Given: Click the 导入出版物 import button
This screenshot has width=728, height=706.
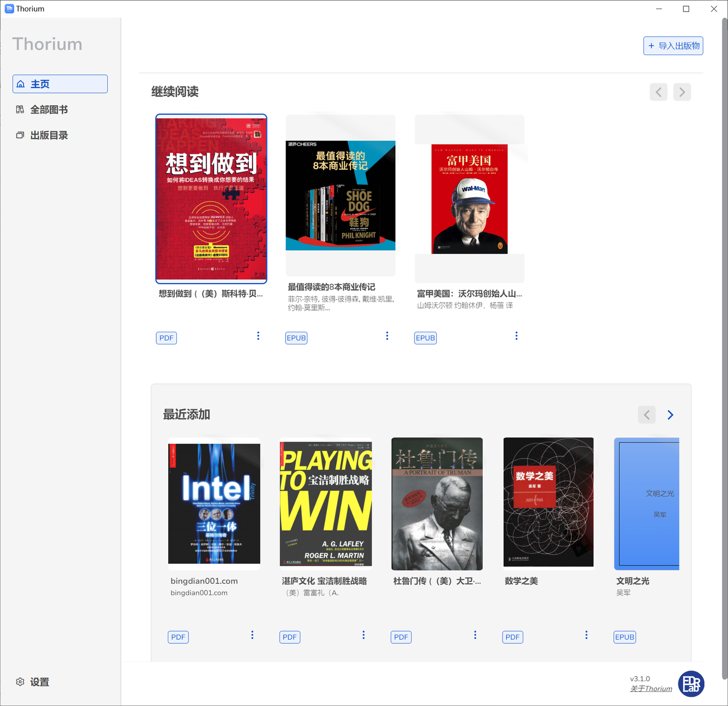Looking at the screenshot, I should 673,46.
